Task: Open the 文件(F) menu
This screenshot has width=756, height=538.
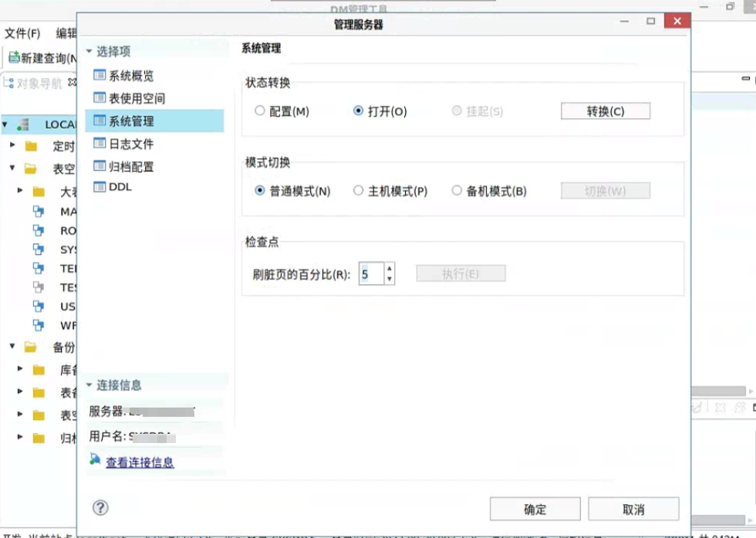Action: point(22,33)
